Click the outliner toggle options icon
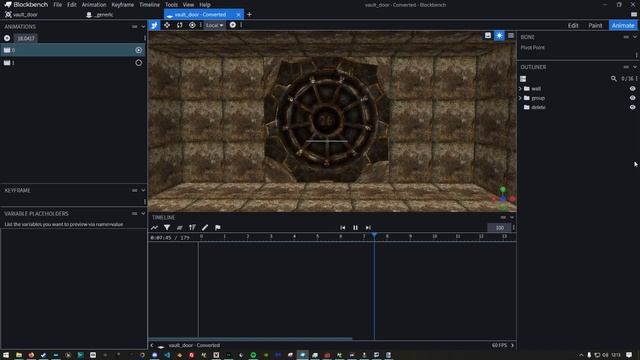The height and width of the screenshot is (360, 640). click(x=523, y=78)
